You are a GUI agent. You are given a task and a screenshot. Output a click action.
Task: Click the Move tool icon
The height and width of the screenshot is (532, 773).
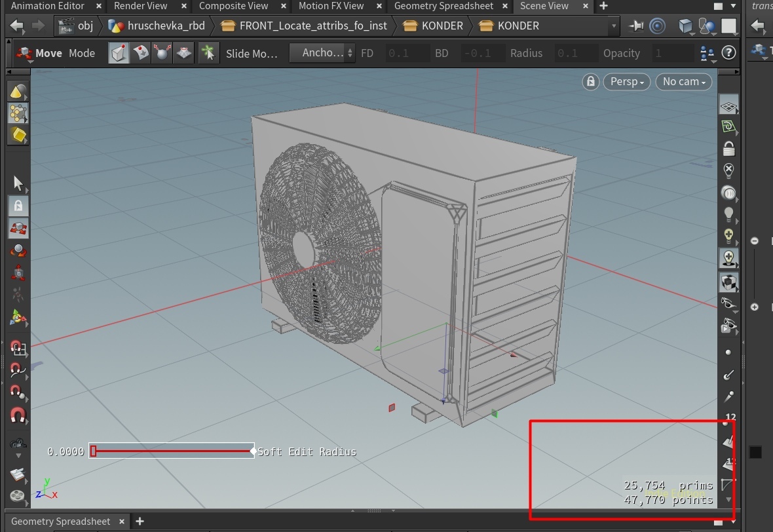click(x=26, y=53)
